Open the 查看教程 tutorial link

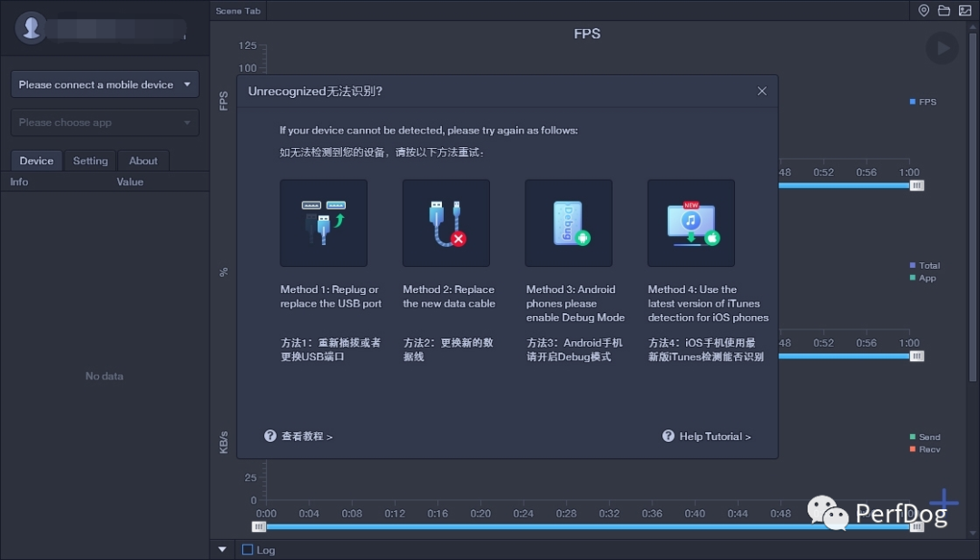tap(307, 437)
